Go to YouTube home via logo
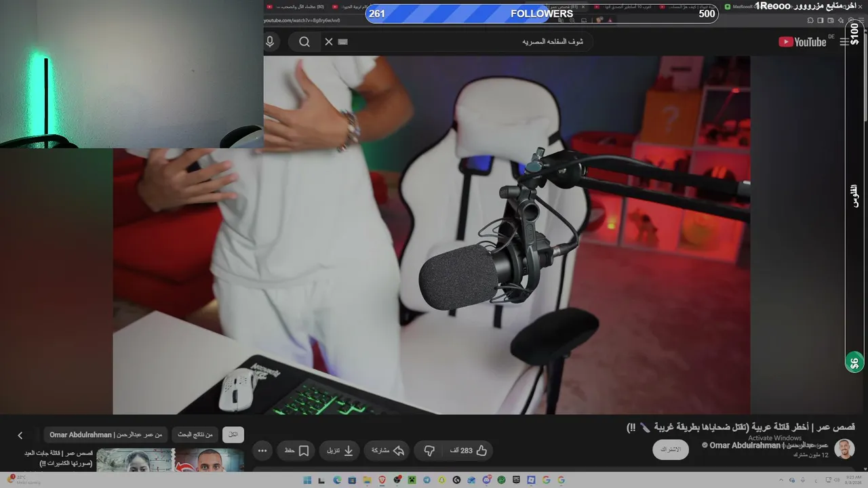This screenshot has width=868, height=488. tap(802, 42)
